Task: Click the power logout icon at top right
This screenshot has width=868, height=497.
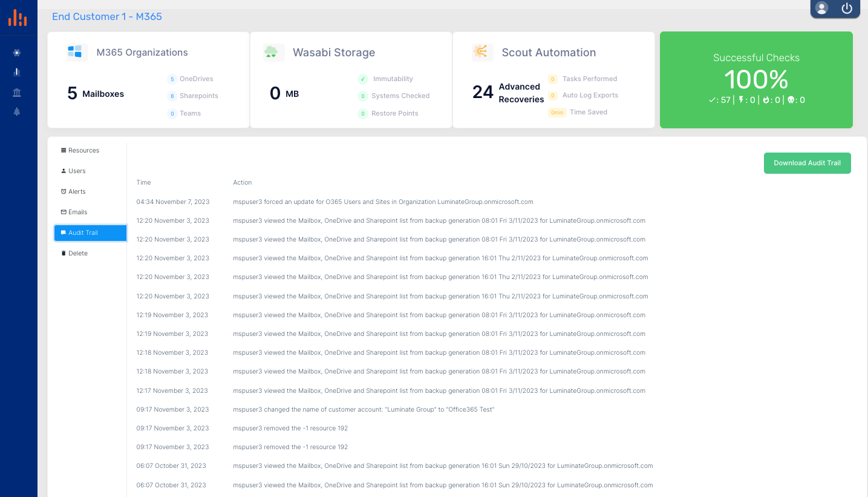Action: [847, 8]
